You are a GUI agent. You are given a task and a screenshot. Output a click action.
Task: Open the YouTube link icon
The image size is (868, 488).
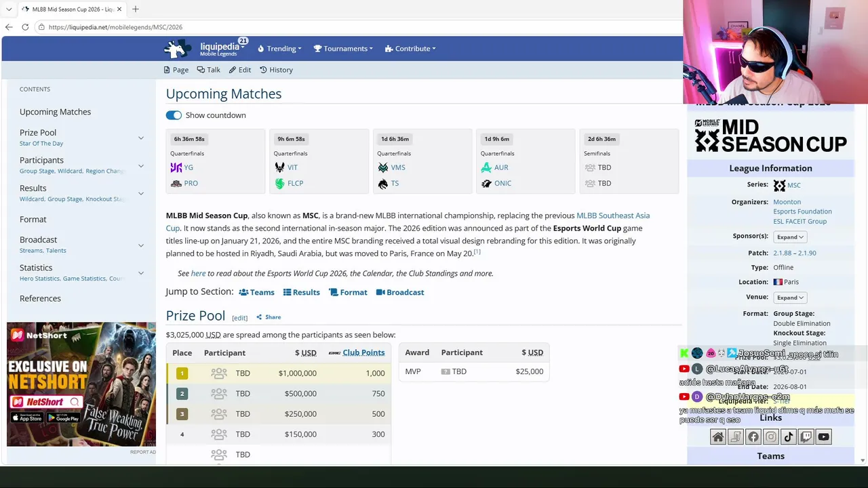(x=824, y=437)
